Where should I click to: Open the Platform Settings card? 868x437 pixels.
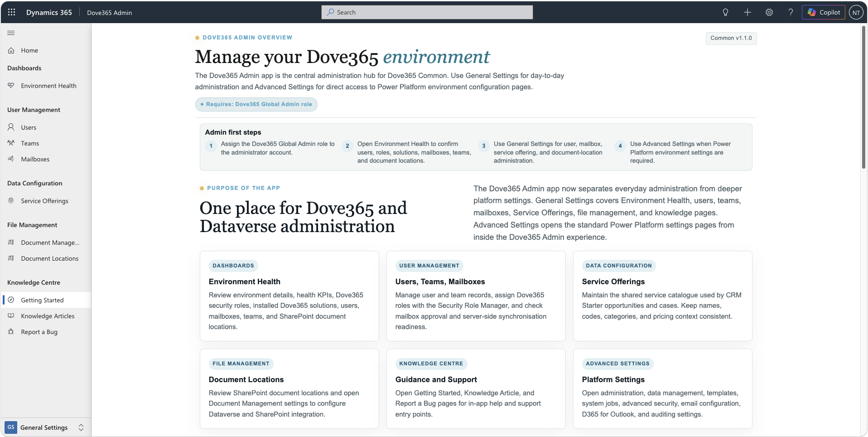coord(663,388)
